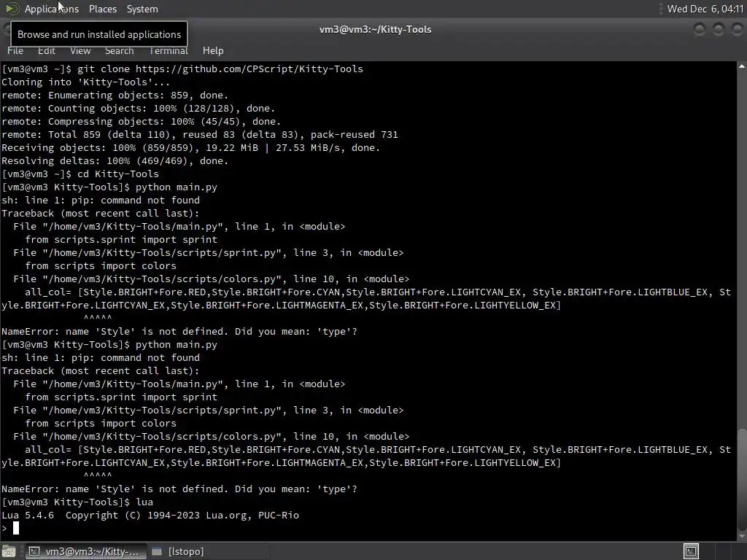
Task: Click the "Cloning into 'Kitty-Tools'..." line
Action: (x=85, y=82)
